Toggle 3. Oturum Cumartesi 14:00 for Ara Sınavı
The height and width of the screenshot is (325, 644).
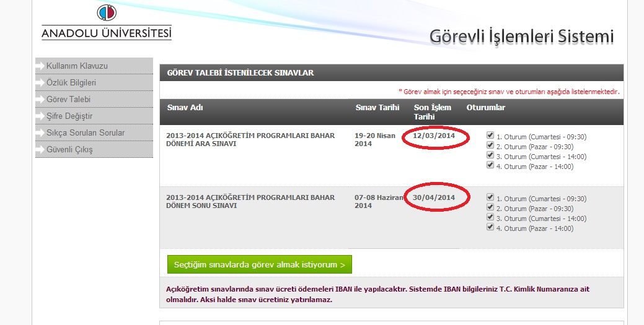coord(490,155)
